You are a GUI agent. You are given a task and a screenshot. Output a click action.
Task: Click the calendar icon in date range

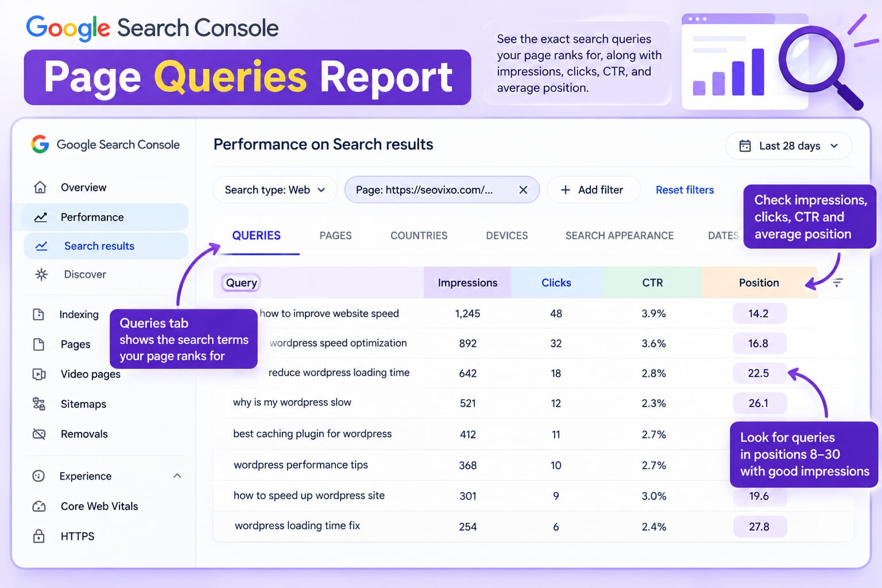[745, 146]
